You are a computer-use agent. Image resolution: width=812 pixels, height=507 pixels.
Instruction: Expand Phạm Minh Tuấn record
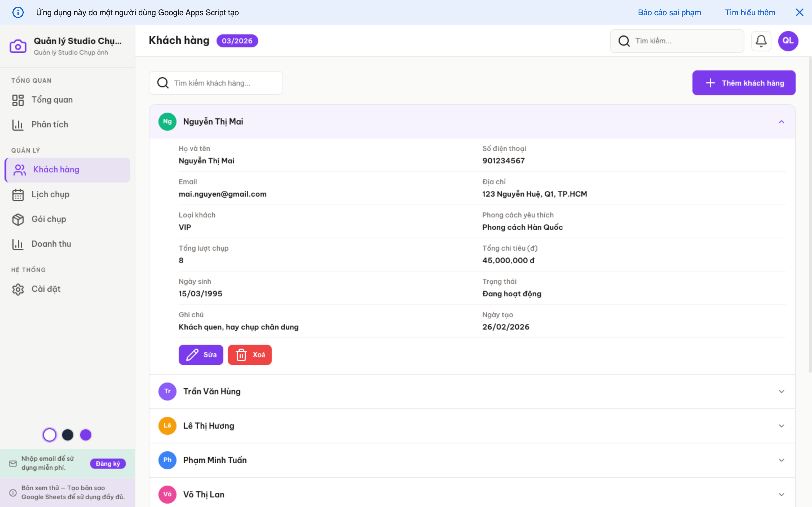[x=782, y=460]
